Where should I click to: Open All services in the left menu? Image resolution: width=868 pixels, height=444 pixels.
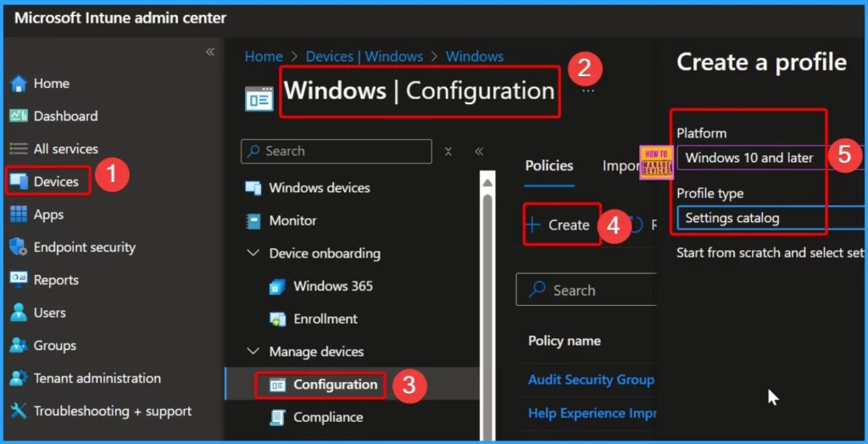(66, 149)
